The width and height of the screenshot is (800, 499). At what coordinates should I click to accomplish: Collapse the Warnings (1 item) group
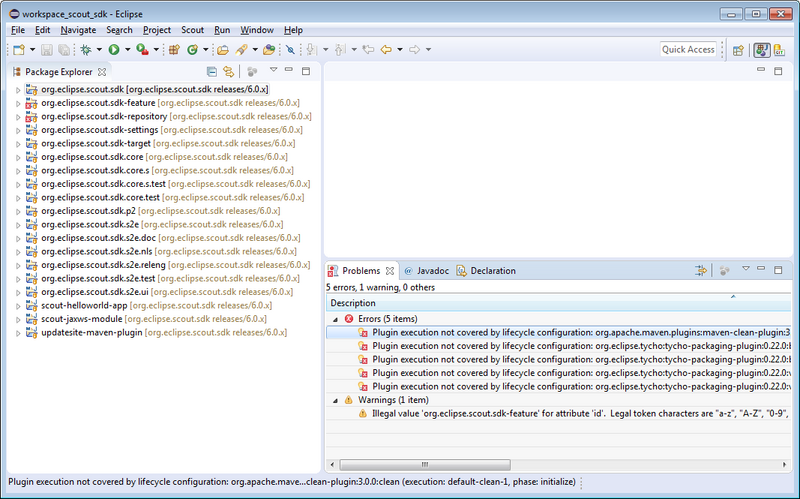335,401
